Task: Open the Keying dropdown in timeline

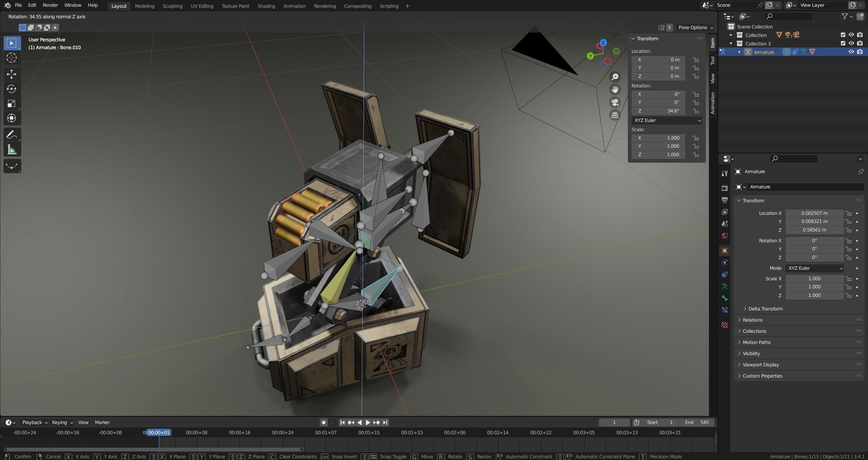Action: (x=62, y=422)
